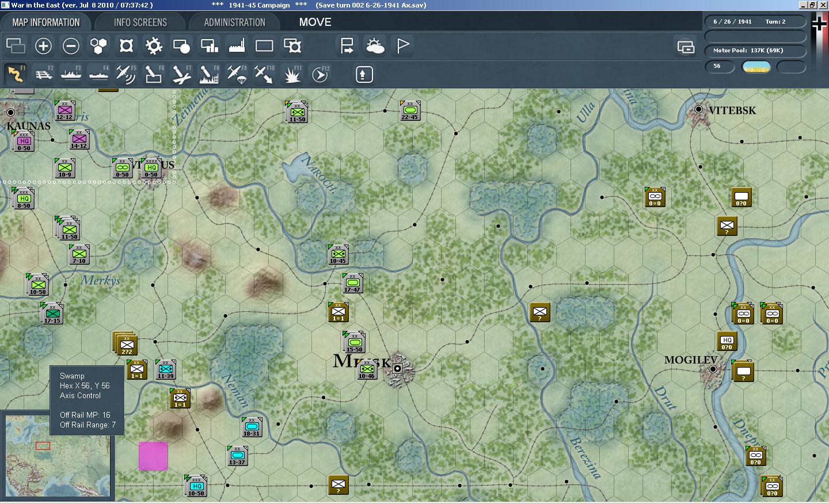This screenshot has height=504, width=829.
Task: Click the screen-with-bars chart icon
Action: point(209,46)
